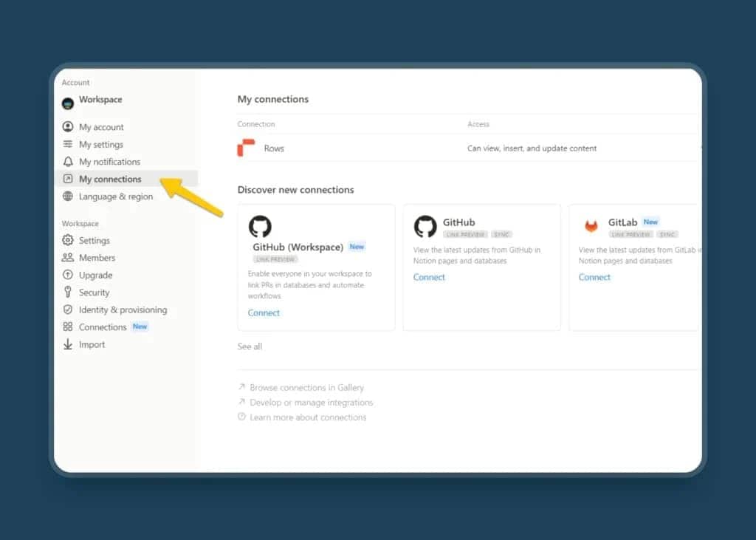
Task: Click the workspace Settings gear icon
Action: click(68, 240)
